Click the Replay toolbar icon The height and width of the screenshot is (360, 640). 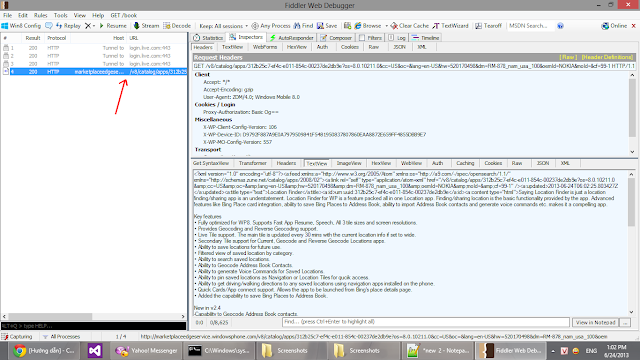[x=59, y=26]
